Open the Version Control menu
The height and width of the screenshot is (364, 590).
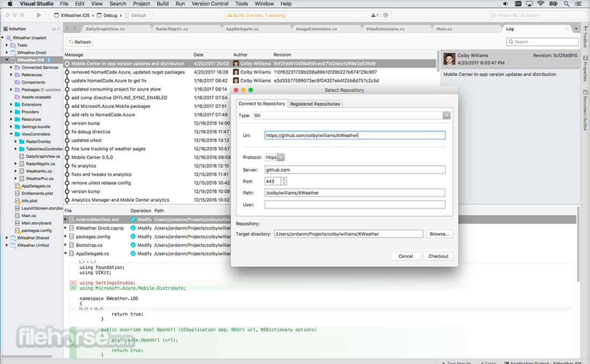(x=210, y=4)
